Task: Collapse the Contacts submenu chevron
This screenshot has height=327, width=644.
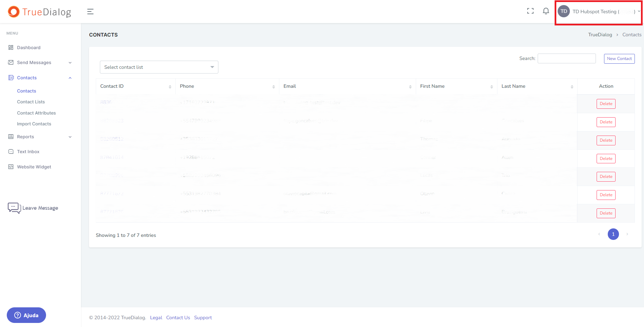Action: (x=70, y=78)
